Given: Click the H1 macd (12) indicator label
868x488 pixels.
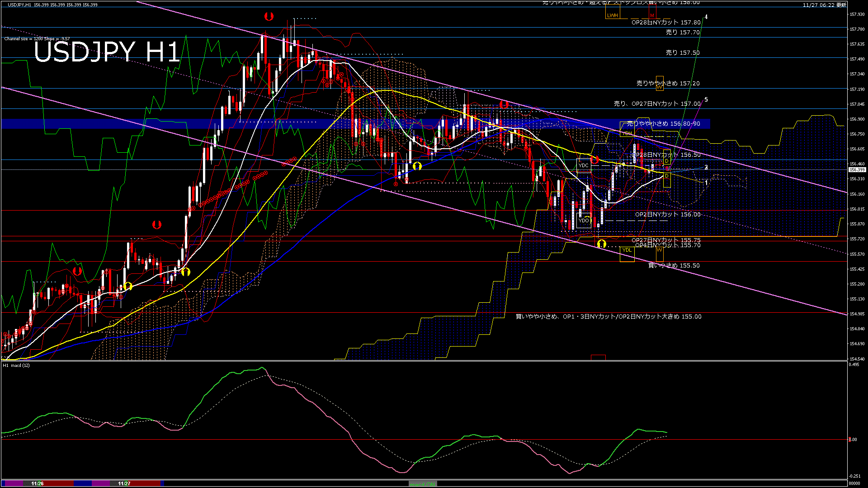Looking at the screenshot, I should [x=16, y=365].
